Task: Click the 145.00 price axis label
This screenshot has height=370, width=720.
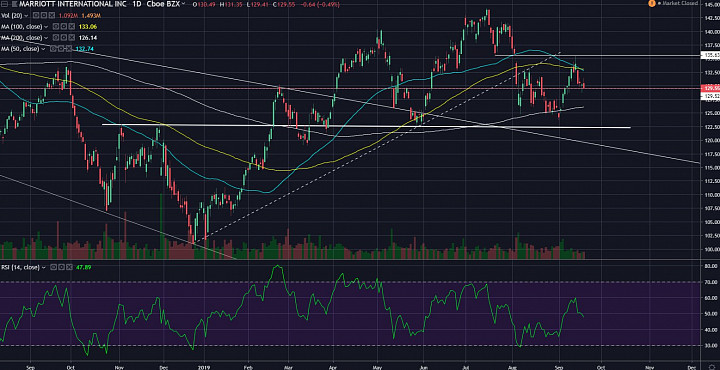Action: (711, 5)
